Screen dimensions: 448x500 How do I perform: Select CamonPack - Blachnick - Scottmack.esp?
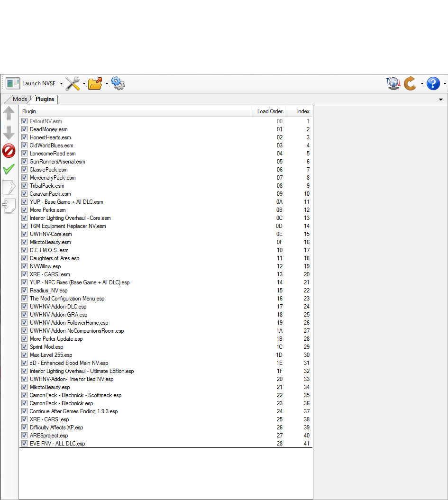(x=166, y=395)
